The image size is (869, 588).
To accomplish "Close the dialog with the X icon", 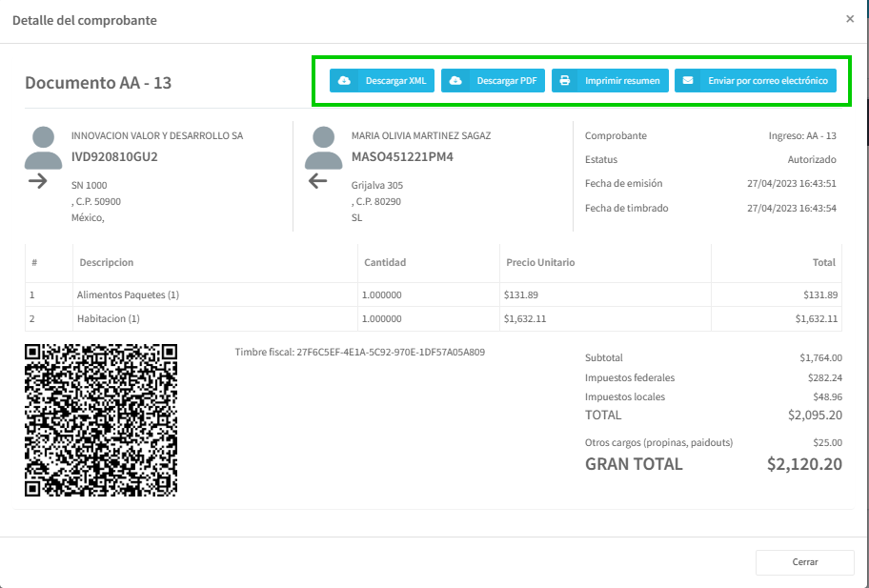I will click(x=850, y=19).
